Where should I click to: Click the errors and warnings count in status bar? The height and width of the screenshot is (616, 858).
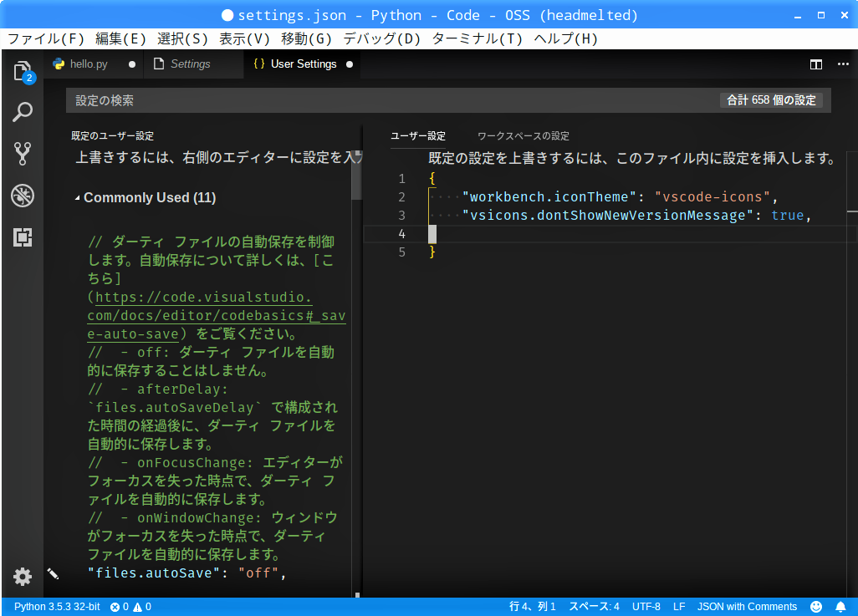coord(130,607)
